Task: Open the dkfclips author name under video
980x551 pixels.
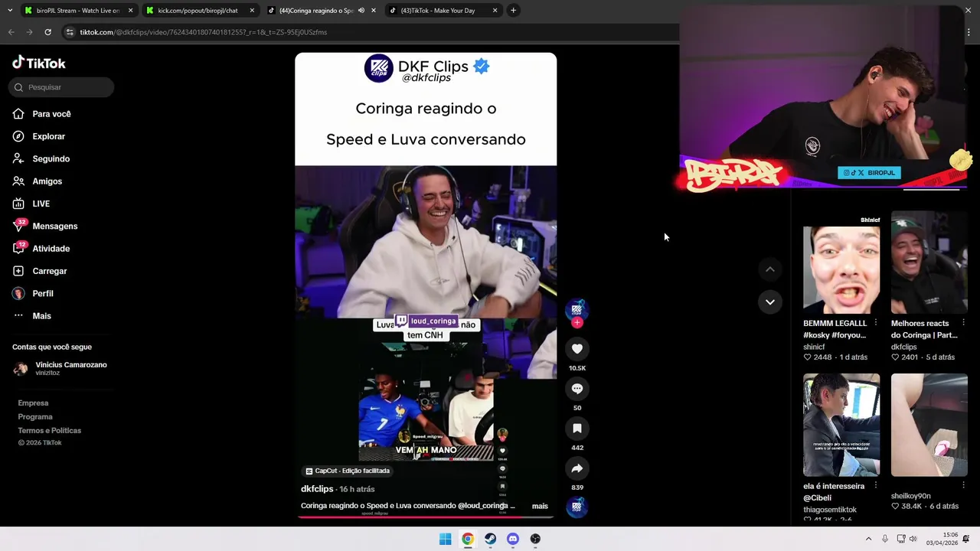Action: click(x=317, y=489)
